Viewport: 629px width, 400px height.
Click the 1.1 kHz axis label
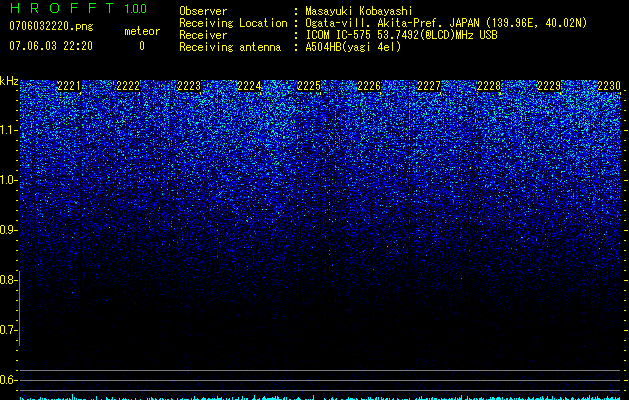tap(8, 130)
